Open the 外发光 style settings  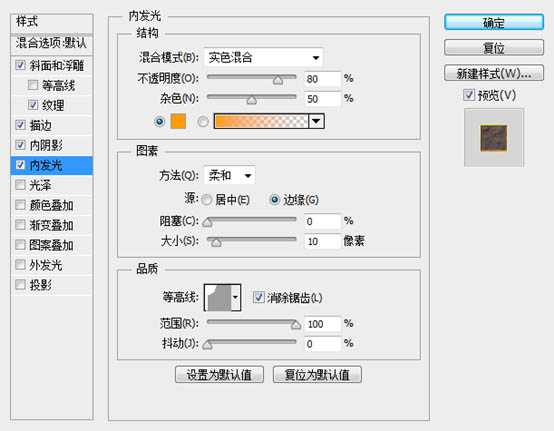click(x=46, y=265)
